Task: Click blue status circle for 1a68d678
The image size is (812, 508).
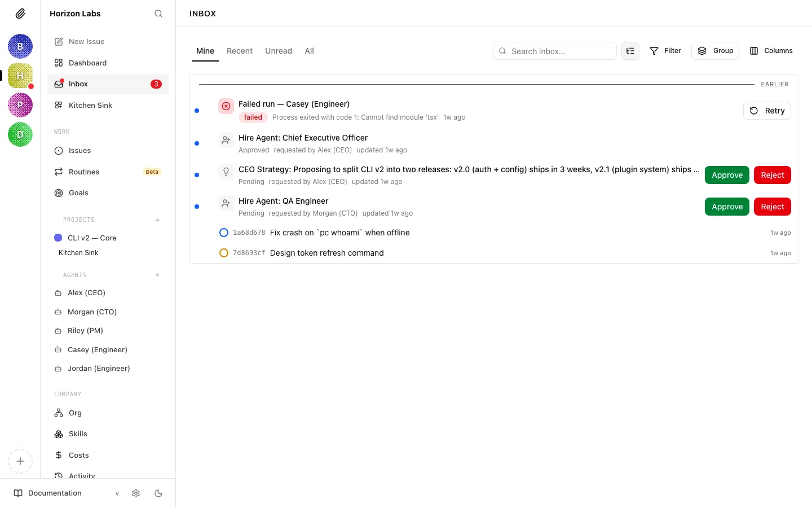Action: coord(224,233)
